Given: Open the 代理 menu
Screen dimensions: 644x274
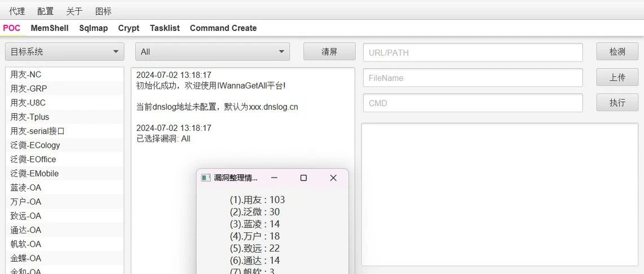Looking at the screenshot, I should tap(17, 11).
